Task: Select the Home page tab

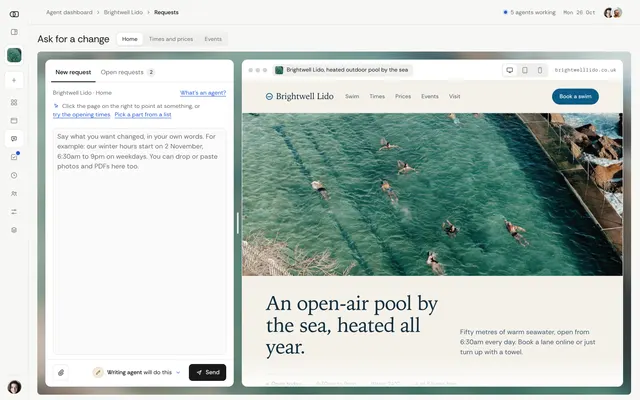Action: click(x=130, y=39)
